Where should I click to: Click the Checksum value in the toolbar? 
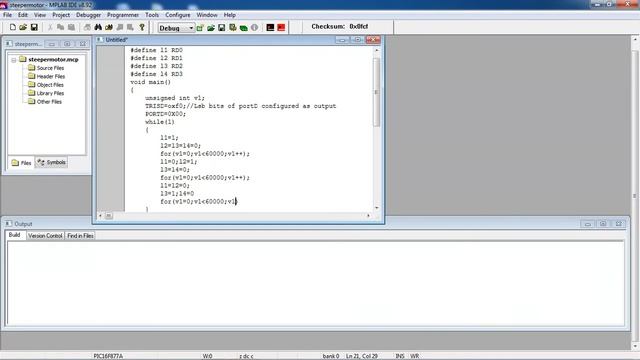(x=358, y=27)
